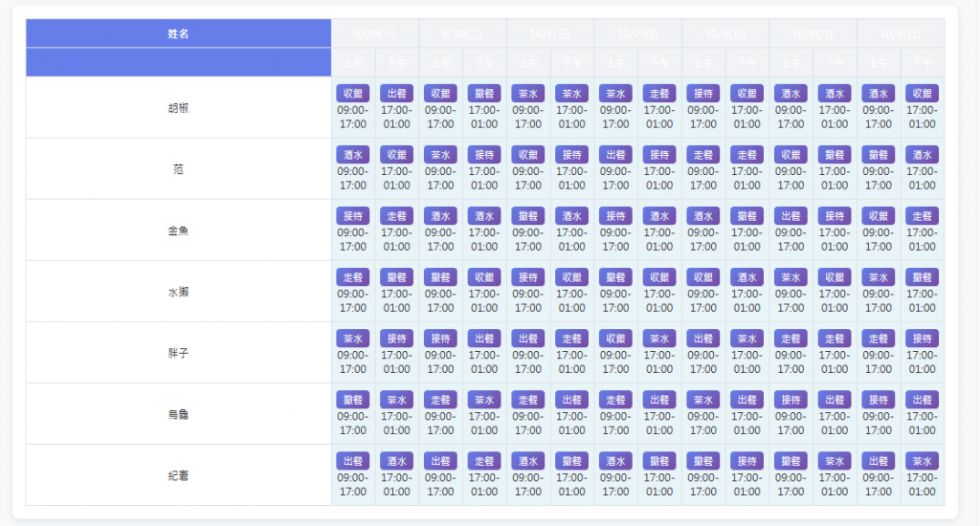Select the 胡椒 name cell

178,107
